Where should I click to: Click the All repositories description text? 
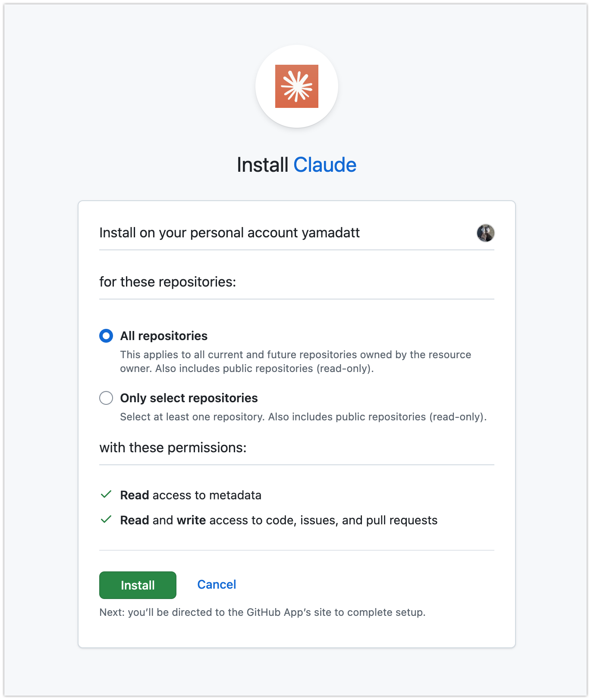(295, 361)
